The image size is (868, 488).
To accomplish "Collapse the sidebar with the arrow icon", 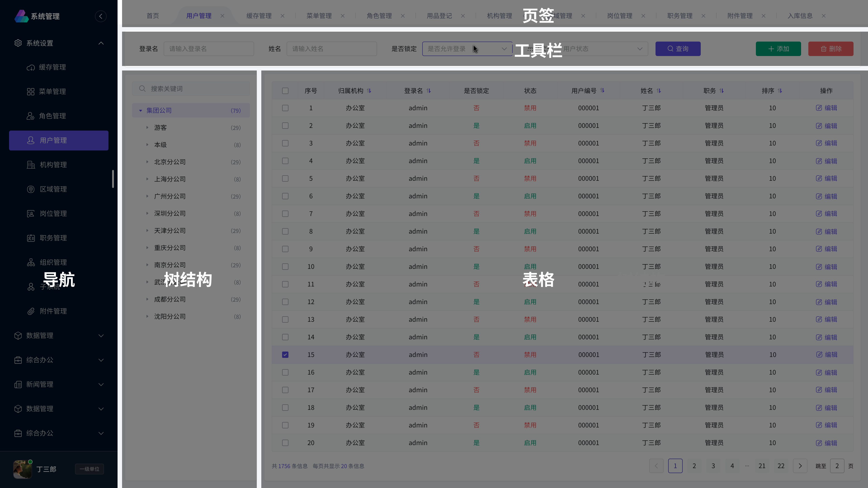I will click(x=100, y=16).
